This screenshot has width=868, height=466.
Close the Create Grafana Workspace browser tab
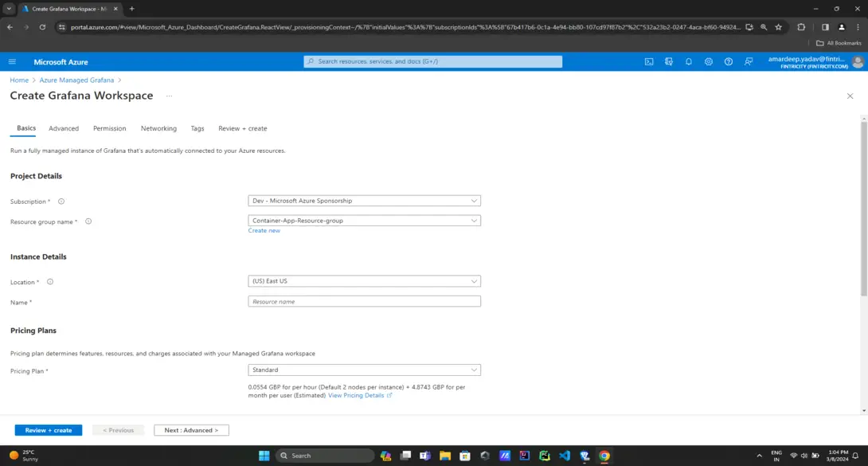[115, 9]
